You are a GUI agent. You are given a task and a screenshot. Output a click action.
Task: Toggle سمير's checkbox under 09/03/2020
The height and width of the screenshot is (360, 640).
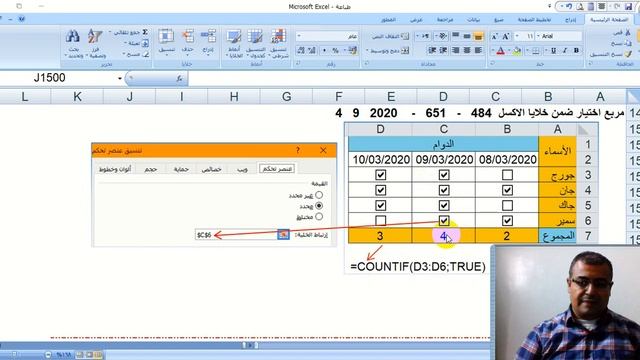[444, 221]
